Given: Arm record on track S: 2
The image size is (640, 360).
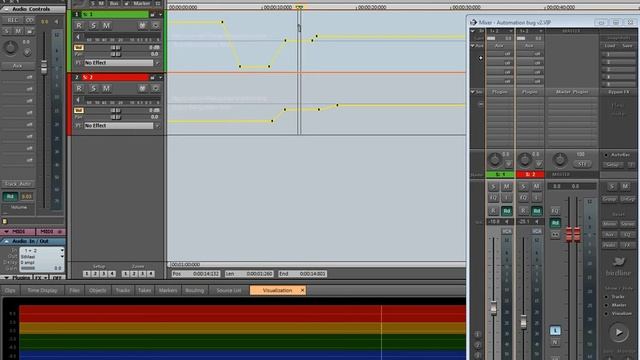Looking at the screenshot, I should (79, 88).
